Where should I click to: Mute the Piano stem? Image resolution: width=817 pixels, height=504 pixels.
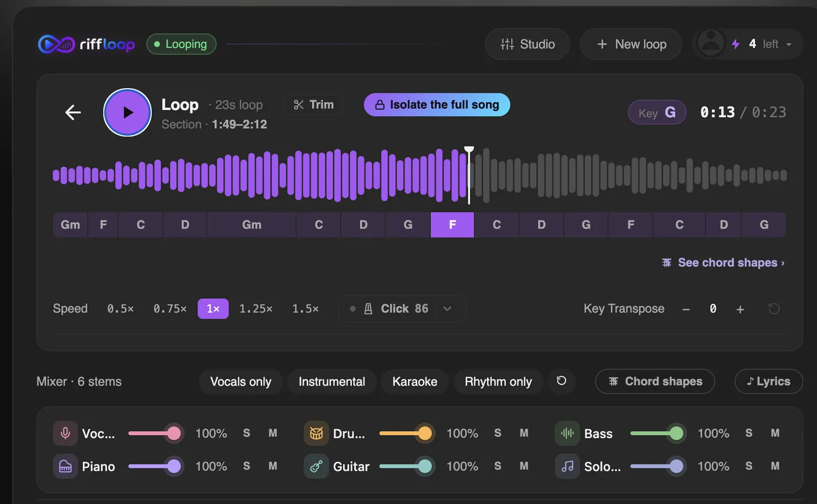pos(273,466)
